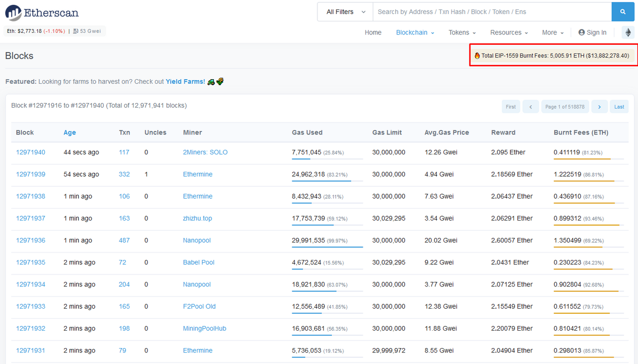Screen dimensions: 638x364
Task: Click gas used progress bar for 29,991,535
Action: (327, 247)
